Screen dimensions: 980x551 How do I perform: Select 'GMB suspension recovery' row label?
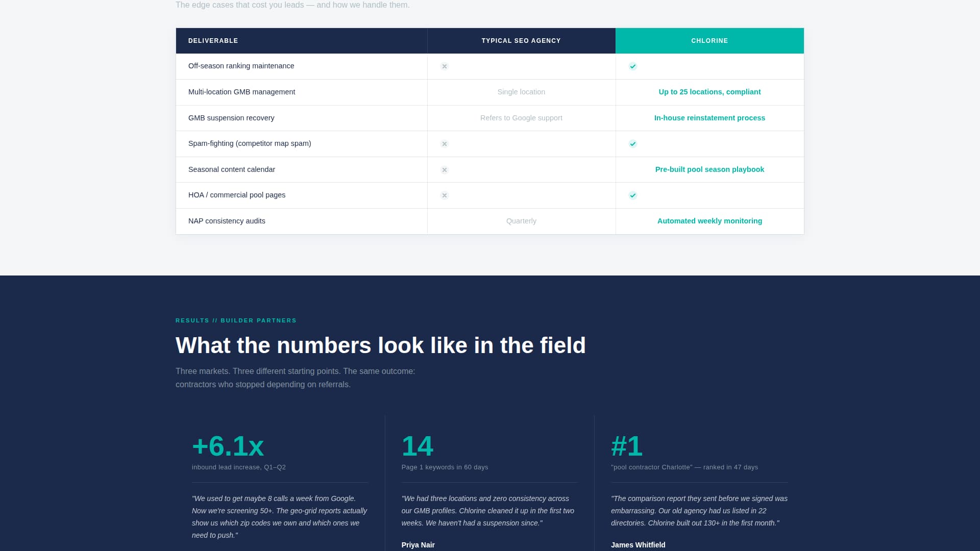tap(231, 118)
